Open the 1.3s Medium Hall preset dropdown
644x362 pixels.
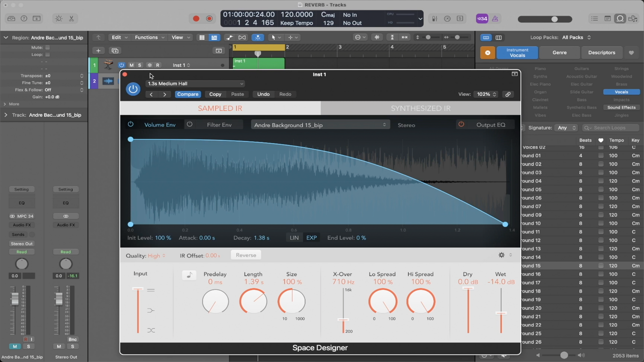[195, 84]
